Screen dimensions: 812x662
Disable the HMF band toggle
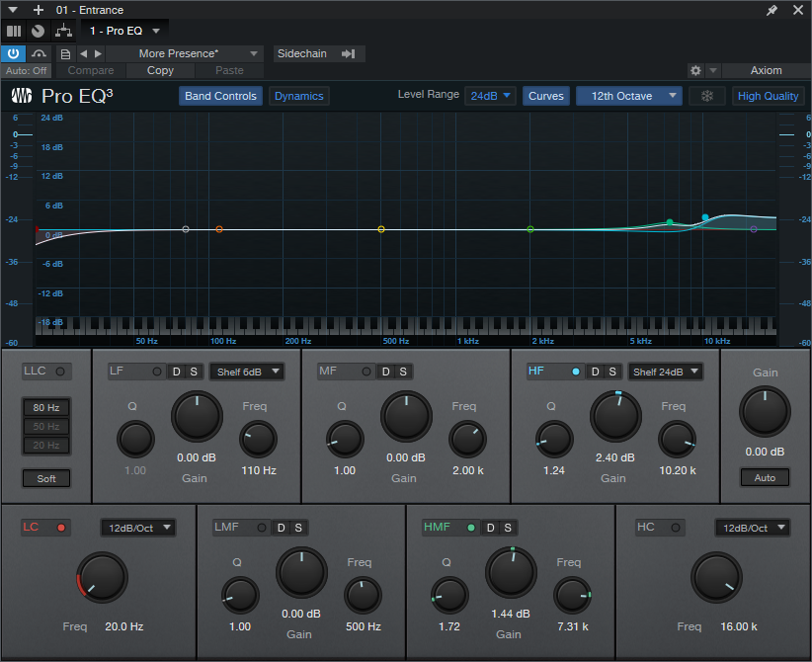click(x=471, y=528)
